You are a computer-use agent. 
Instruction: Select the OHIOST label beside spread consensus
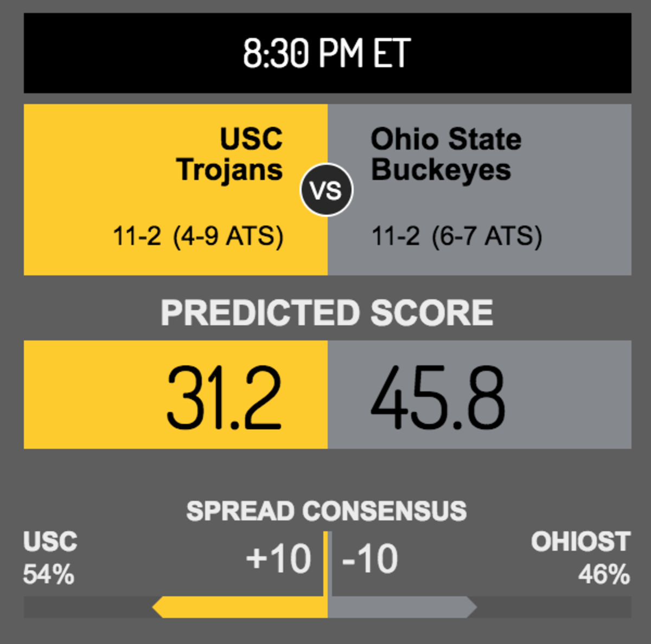pos(580,542)
